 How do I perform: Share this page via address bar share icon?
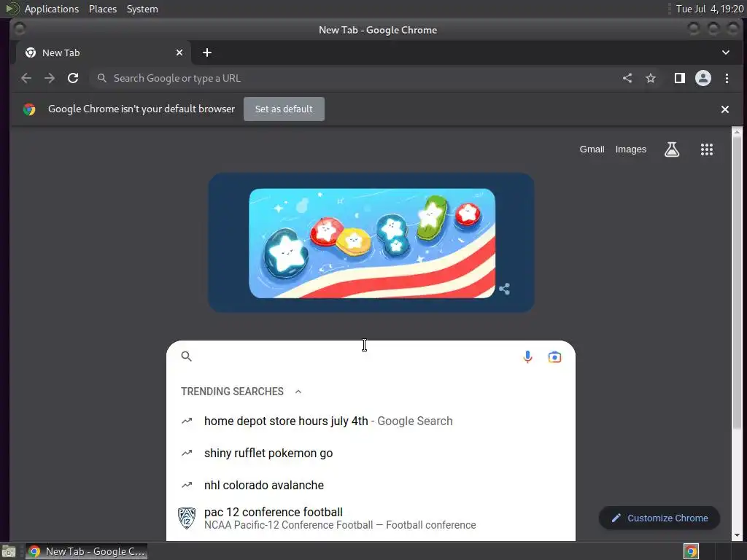pyautogui.click(x=627, y=78)
